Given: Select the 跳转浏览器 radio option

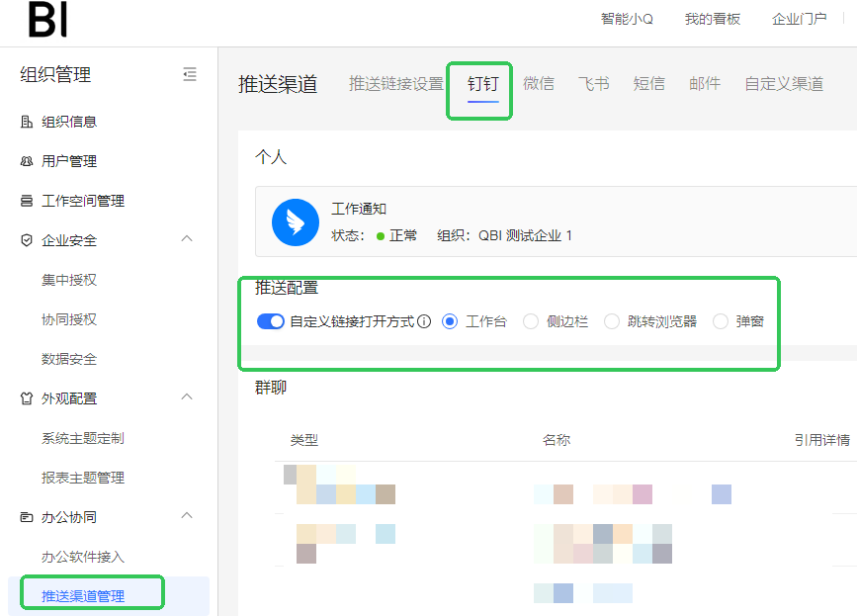Looking at the screenshot, I should point(612,321).
